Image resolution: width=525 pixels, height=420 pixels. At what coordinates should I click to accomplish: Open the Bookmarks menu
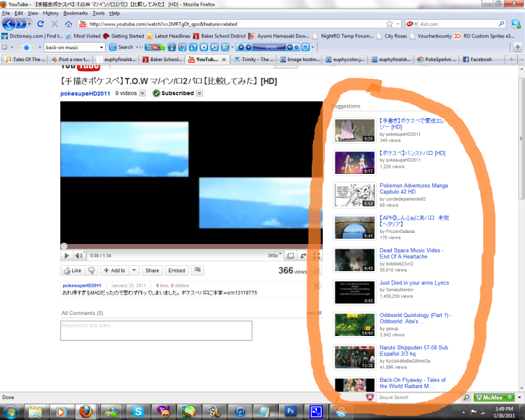coord(75,13)
